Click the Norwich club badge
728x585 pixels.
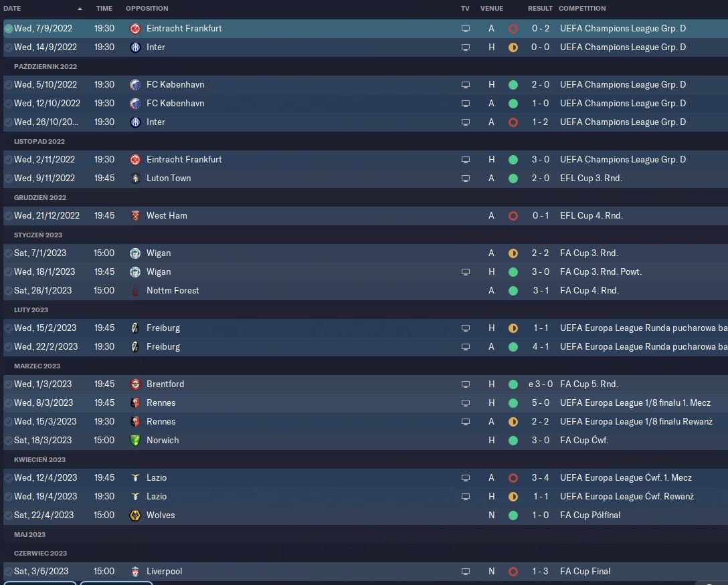[x=135, y=441]
